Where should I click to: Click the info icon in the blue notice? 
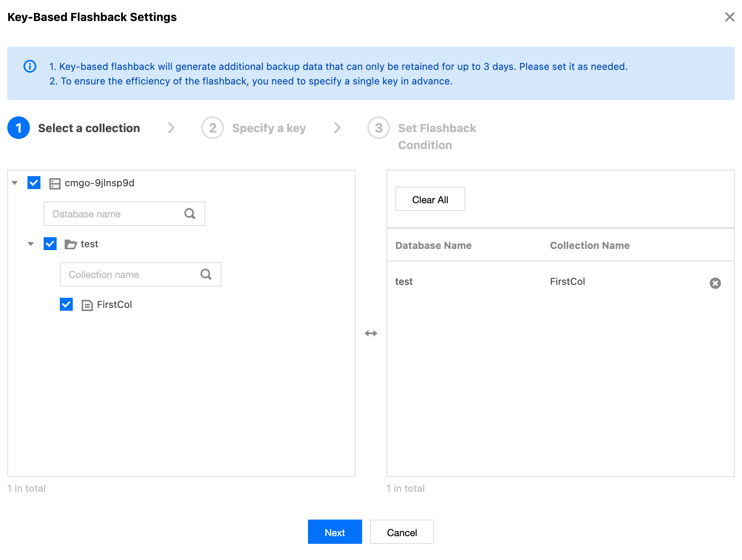[30, 66]
